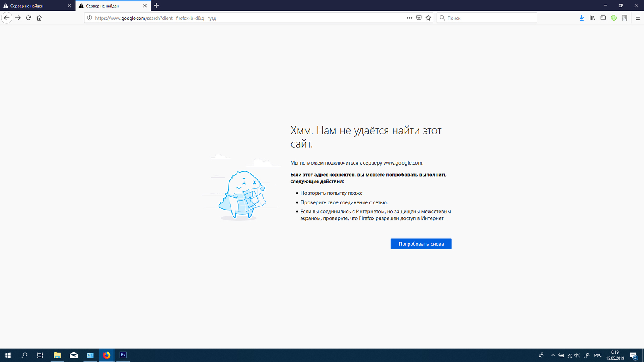Click the magnifier icon in search box
Viewport: 644px width, 362px height.
pos(442,18)
